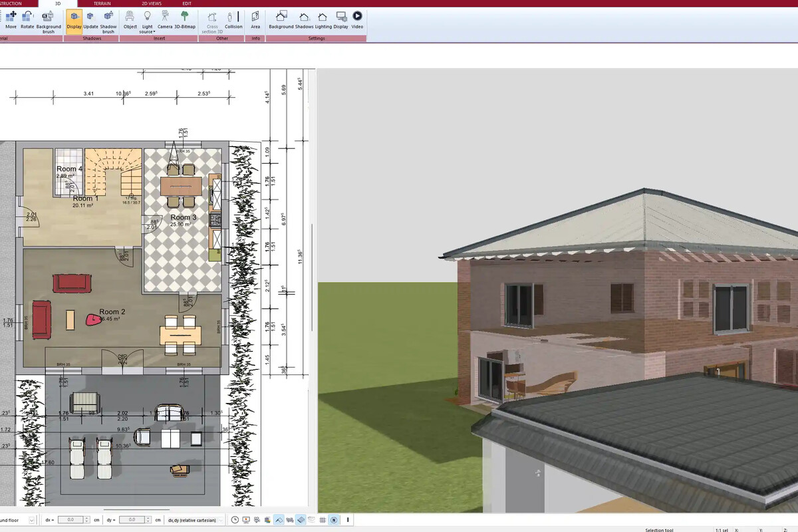The image size is (798, 532).
Task: Toggle roof visibility in the status bar
Action: (x=279, y=520)
